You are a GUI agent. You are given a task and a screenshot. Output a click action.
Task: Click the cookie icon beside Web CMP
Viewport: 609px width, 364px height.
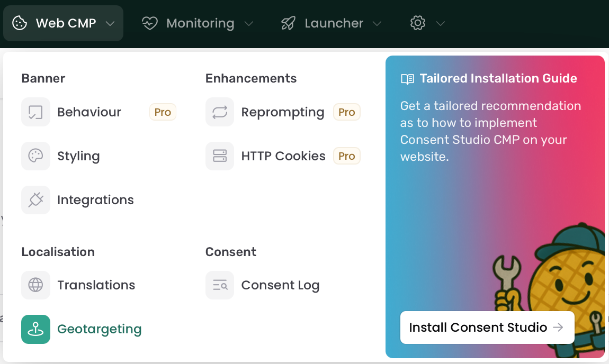(20, 23)
